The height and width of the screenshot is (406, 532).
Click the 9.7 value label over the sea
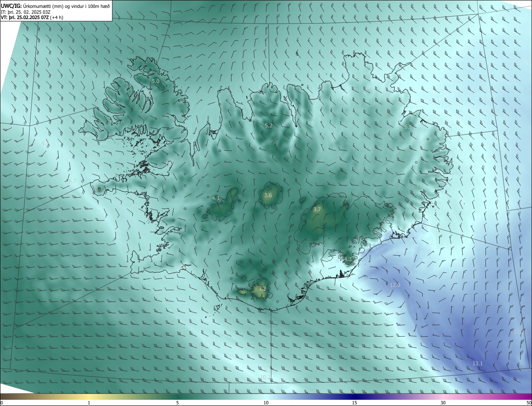click(72, 181)
